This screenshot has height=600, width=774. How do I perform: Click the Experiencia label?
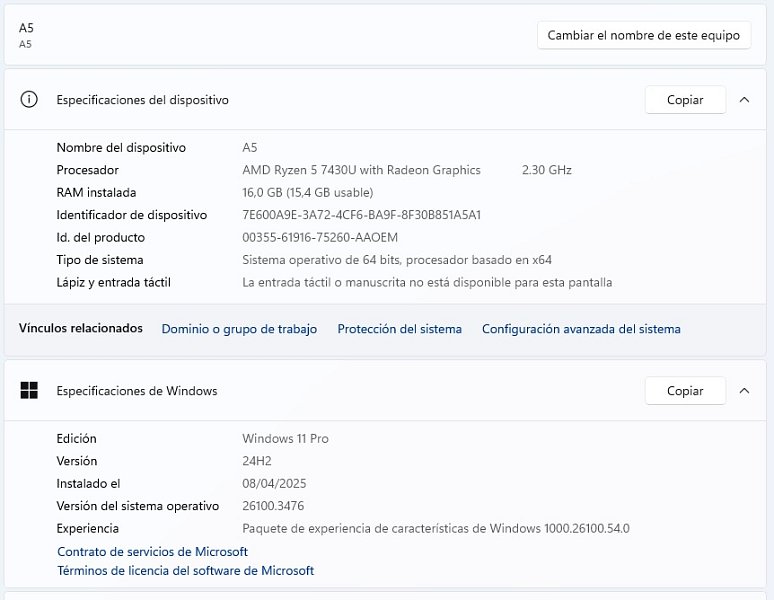[87, 529]
